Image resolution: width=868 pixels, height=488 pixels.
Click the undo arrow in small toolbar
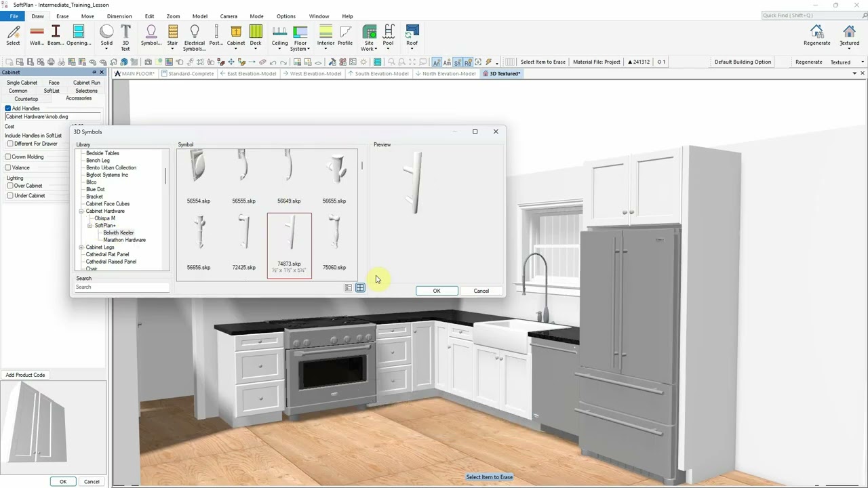(x=273, y=62)
